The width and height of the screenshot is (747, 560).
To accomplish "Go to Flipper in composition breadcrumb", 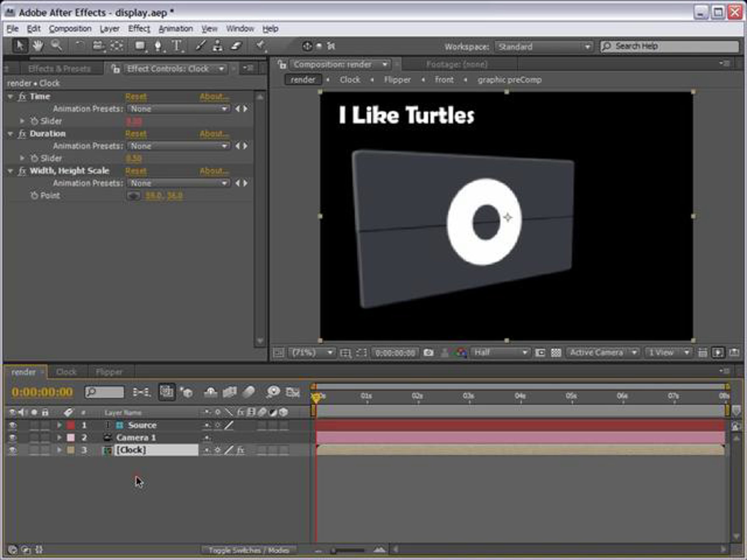I will pos(397,80).
